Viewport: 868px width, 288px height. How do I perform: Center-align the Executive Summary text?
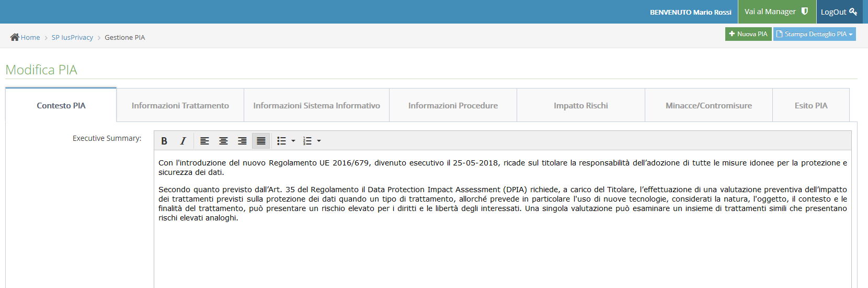pos(223,141)
